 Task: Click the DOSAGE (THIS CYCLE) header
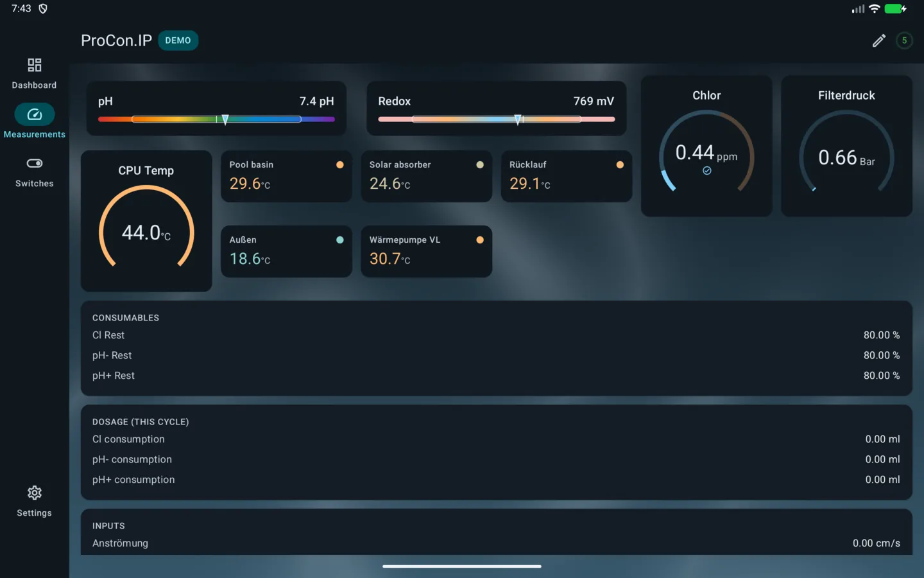click(141, 422)
